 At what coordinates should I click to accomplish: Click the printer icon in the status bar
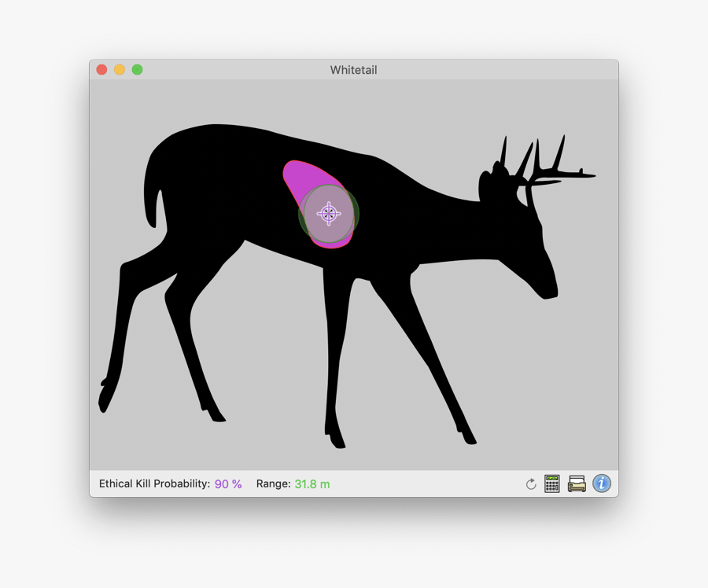(x=575, y=483)
